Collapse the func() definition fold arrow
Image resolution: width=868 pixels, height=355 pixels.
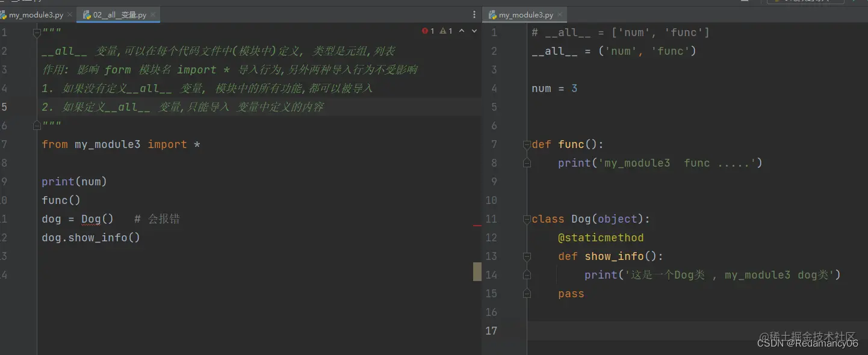(527, 144)
